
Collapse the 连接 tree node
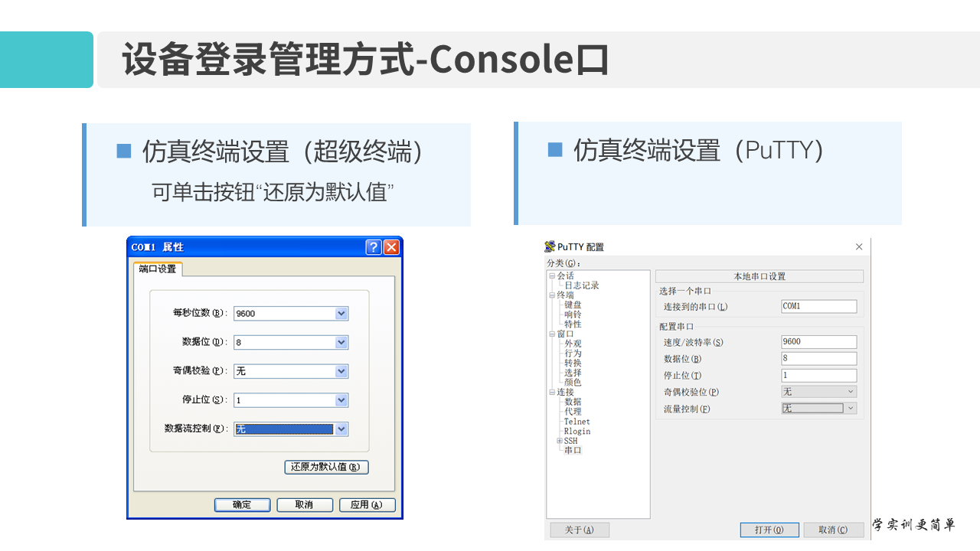point(550,392)
